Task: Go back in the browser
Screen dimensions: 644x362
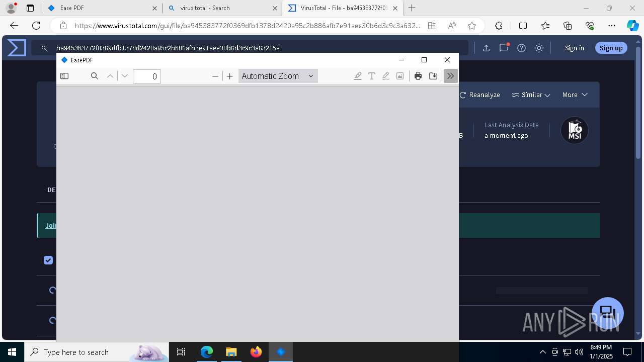Action: (14, 26)
